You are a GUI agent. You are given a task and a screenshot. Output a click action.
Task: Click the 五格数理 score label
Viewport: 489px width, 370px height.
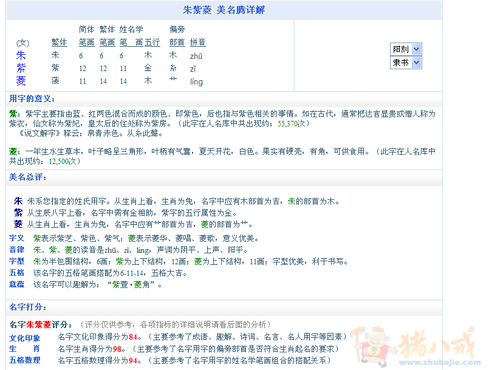tap(25, 360)
